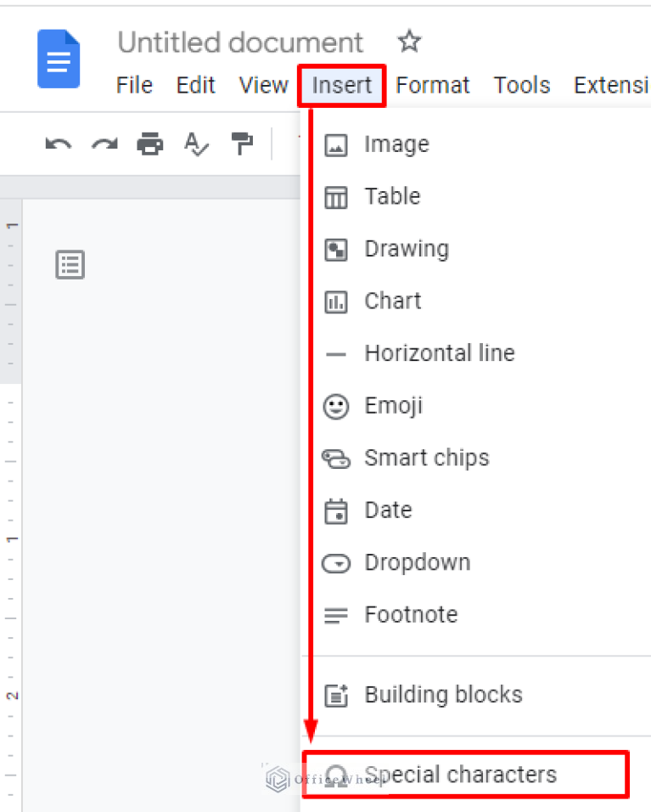Click the Image icon inside the Insert menu
Image resolution: width=651 pixels, height=812 pixels.
click(336, 144)
